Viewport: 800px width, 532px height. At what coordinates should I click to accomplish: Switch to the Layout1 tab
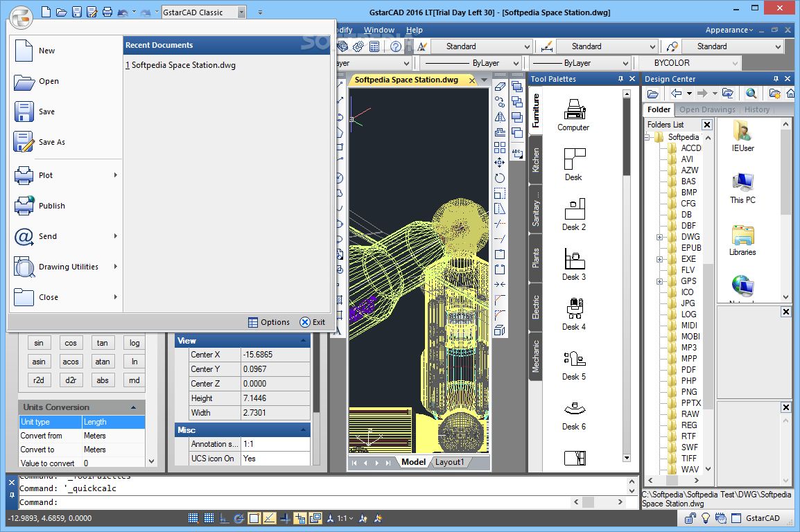(x=449, y=462)
